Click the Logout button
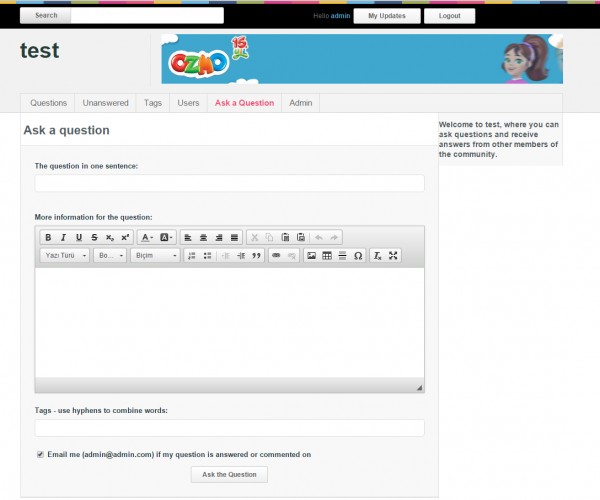600x500 pixels. [449, 16]
